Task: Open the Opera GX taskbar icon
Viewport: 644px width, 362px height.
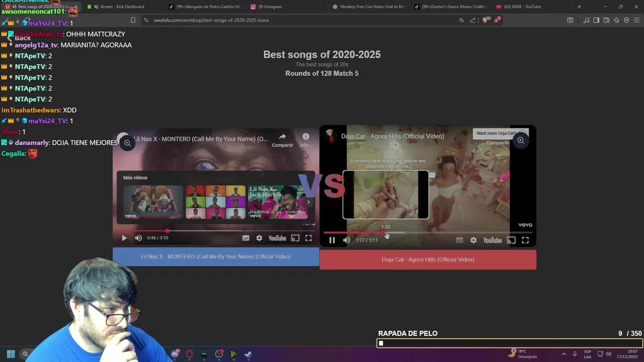Action: click(x=190, y=354)
